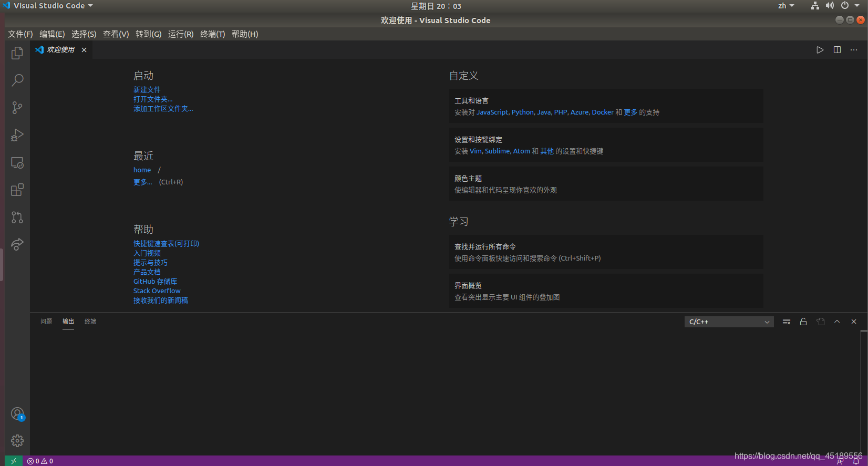Open the Remote Explorer view

pyautogui.click(x=17, y=162)
